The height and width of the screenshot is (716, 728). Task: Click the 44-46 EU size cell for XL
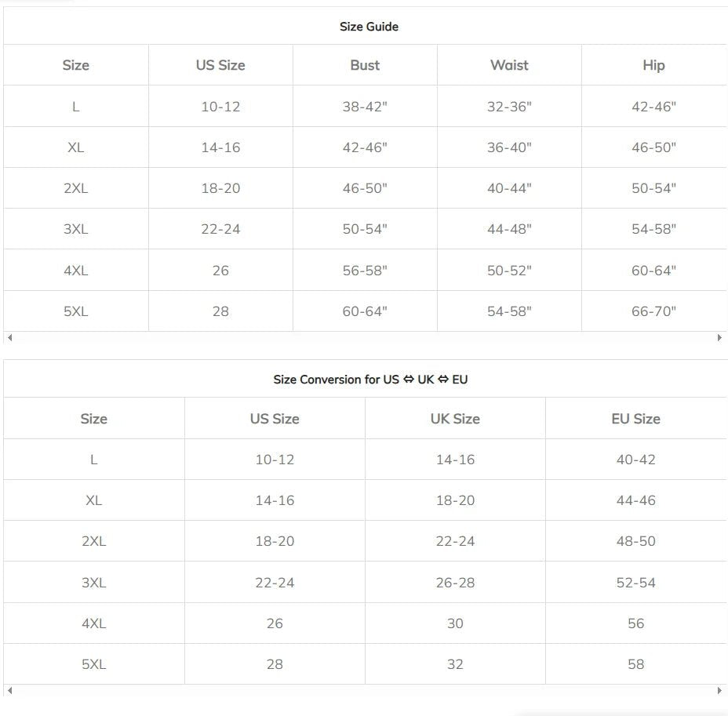click(635, 500)
